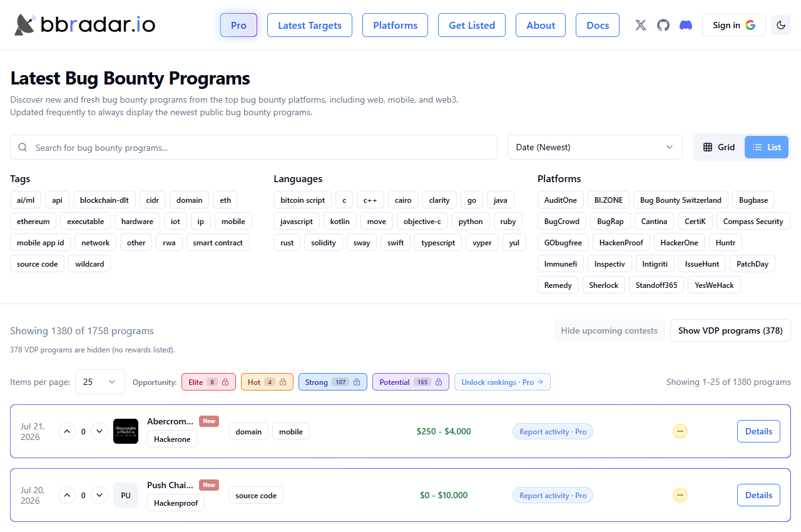Upvote the Abercrombie program
The image size is (801, 532).
pyautogui.click(x=67, y=431)
